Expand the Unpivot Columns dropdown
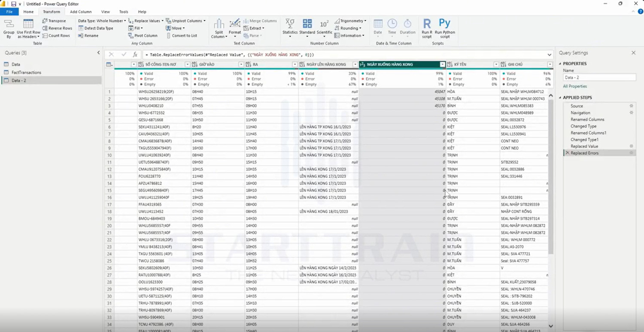 185,21
